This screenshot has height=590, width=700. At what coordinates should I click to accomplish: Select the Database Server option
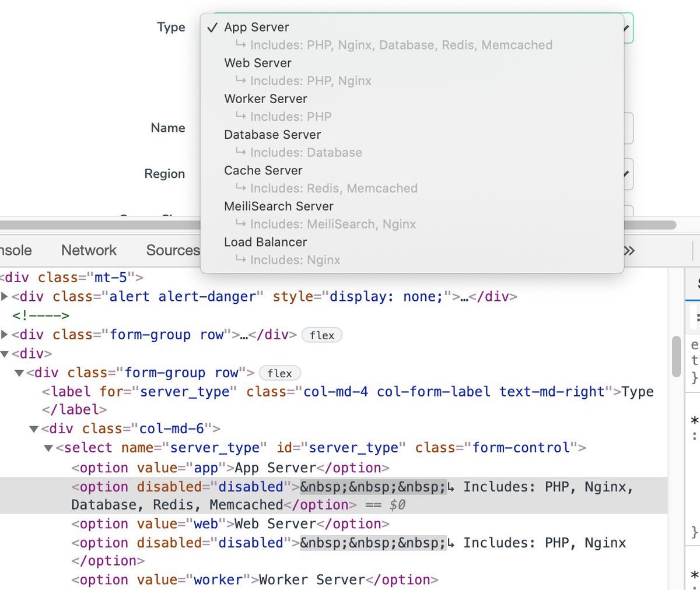[x=272, y=135]
